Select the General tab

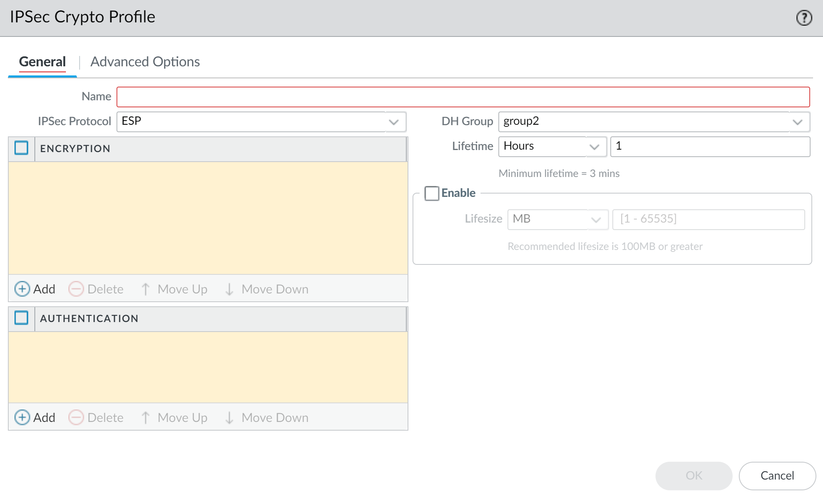click(42, 62)
